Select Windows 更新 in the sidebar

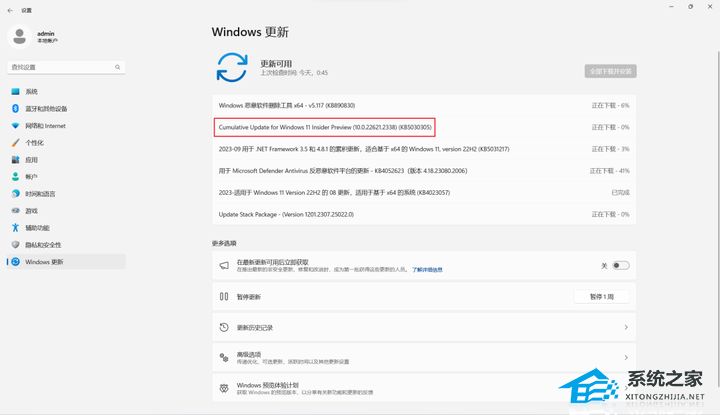click(x=66, y=262)
